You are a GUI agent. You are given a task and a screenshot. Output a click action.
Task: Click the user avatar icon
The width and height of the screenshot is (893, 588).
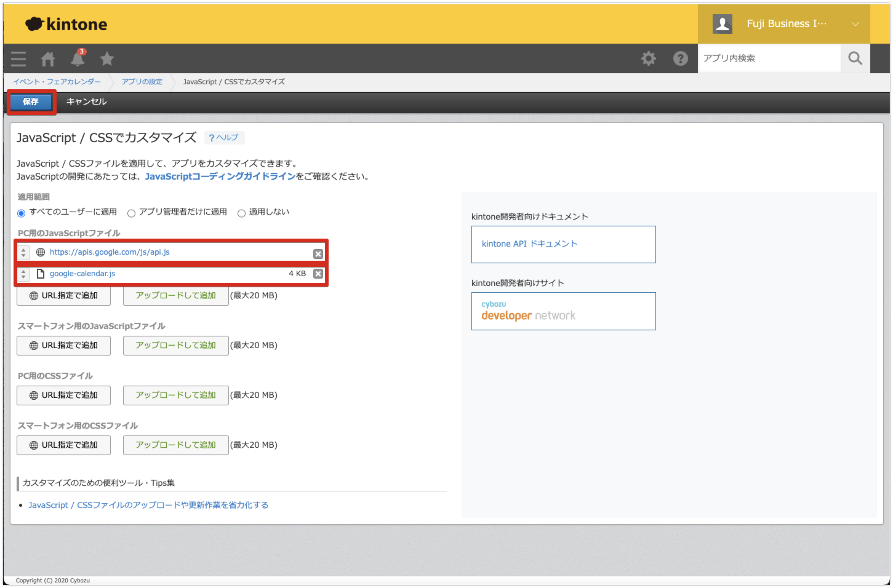(x=723, y=24)
